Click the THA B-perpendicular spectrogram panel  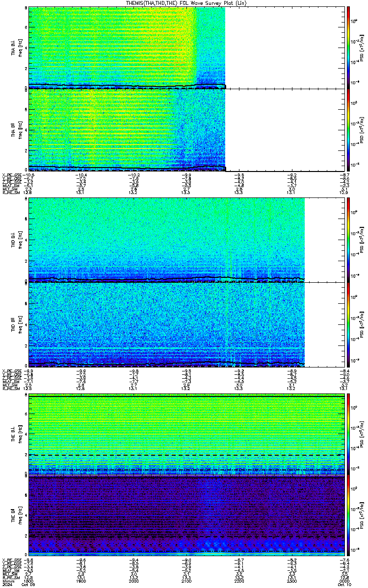click(x=185, y=48)
